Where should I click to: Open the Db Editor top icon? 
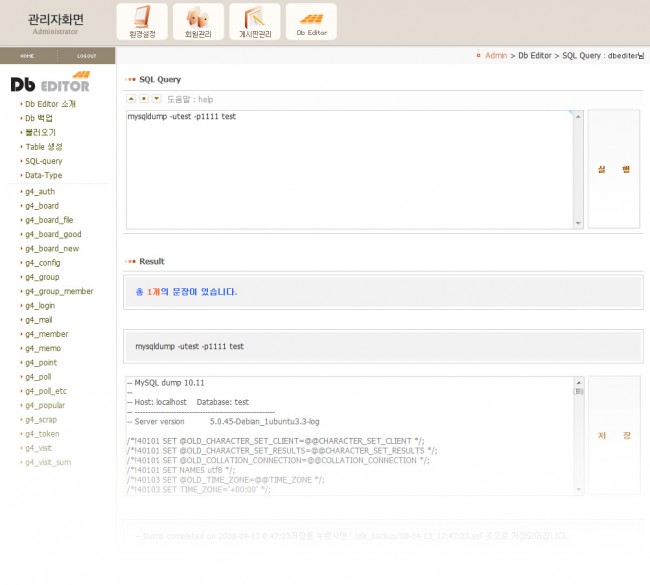[311, 21]
